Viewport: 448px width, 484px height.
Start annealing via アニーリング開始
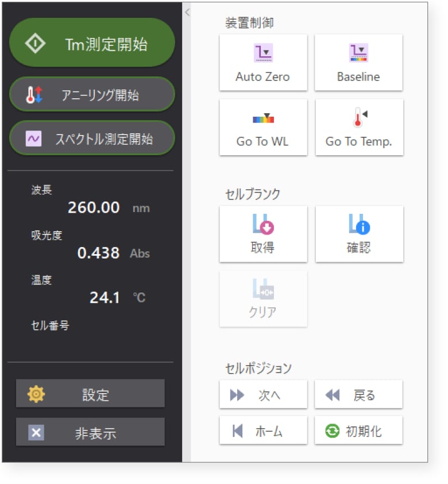(92, 94)
